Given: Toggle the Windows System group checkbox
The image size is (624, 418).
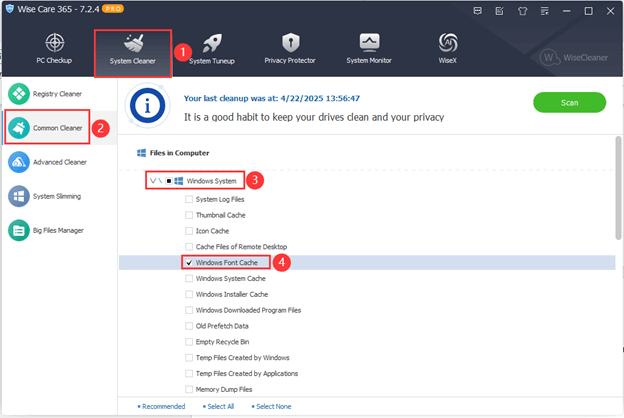Looking at the screenshot, I should click(x=169, y=181).
